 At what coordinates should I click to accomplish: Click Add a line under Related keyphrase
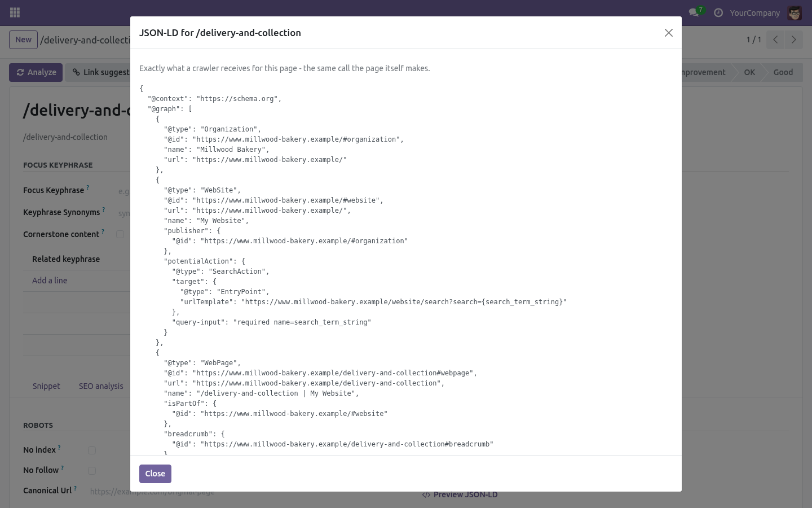[50, 281]
